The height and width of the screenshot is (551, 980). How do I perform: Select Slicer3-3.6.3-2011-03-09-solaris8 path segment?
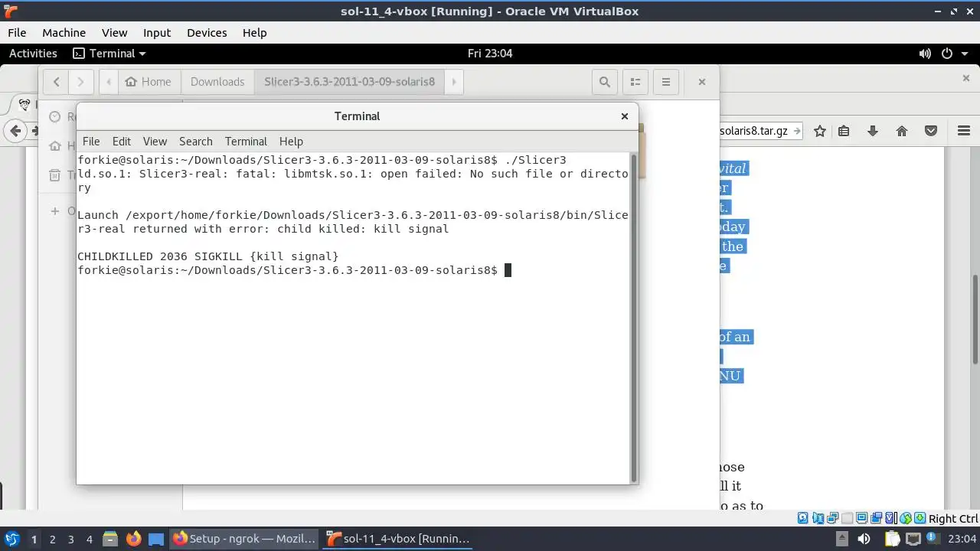click(349, 82)
